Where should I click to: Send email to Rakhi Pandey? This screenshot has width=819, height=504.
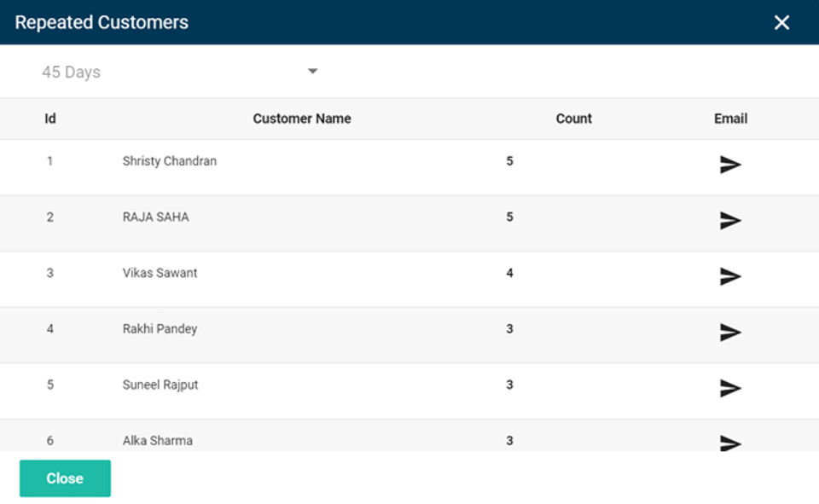pos(729,333)
